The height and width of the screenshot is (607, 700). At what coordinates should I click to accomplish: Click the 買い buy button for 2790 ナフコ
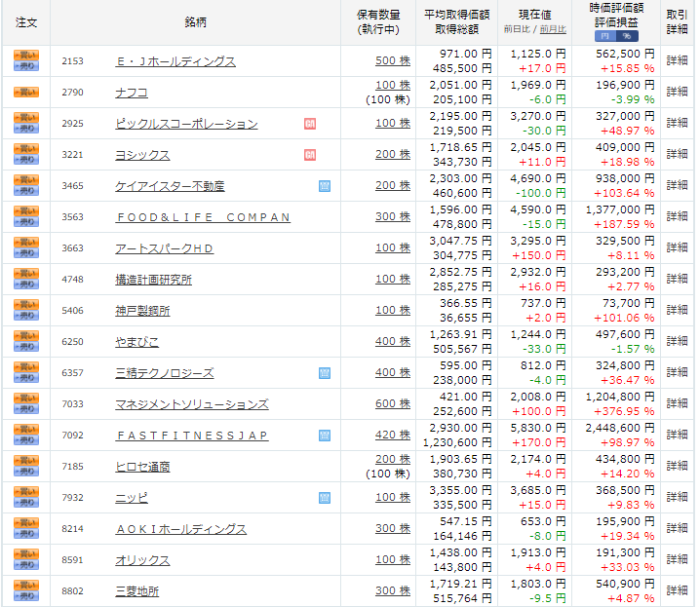(26, 93)
